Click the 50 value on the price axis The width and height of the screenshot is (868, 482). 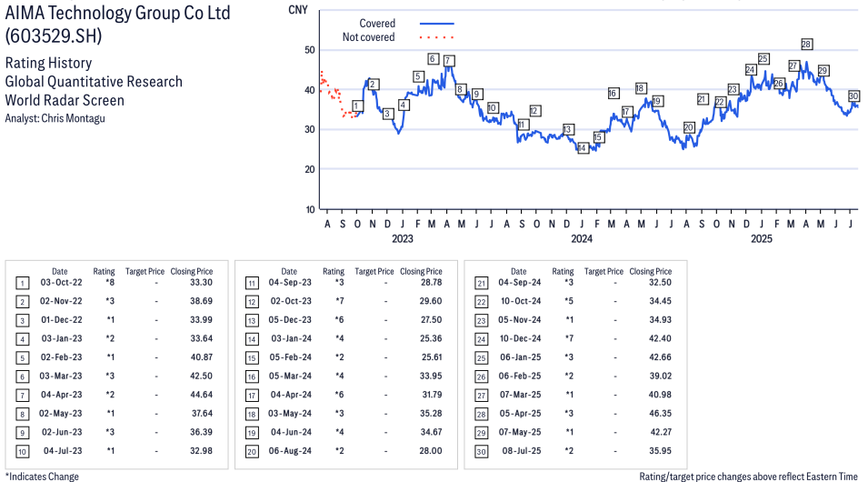click(x=309, y=50)
